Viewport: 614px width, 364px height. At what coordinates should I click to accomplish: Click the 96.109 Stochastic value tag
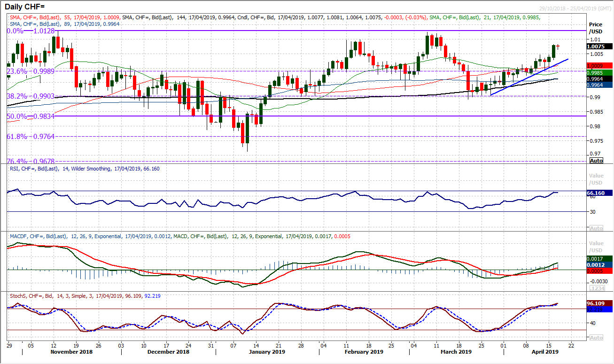pyautogui.click(x=598, y=303)
